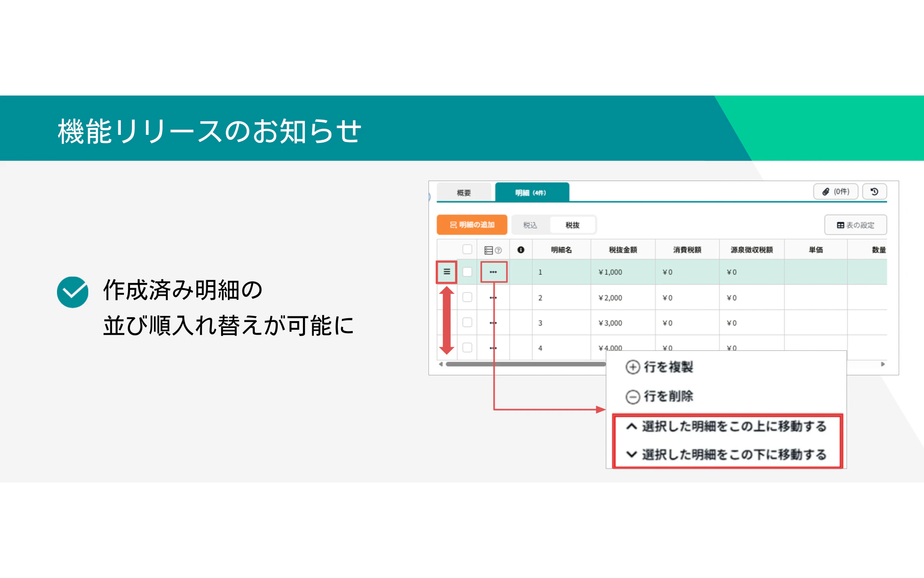Check the checkbox on row 1
Viewport: 924px width, 578px height.
click(467, 272)
